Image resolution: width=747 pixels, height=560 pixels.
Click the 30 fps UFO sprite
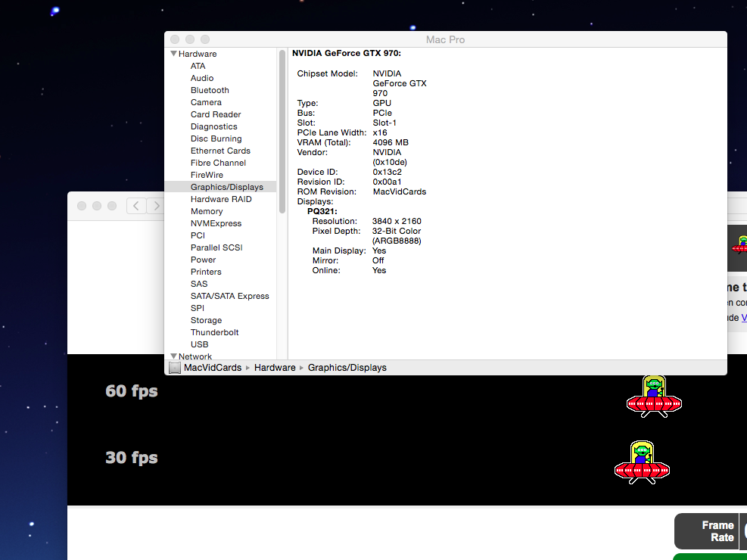pos(643,463)
